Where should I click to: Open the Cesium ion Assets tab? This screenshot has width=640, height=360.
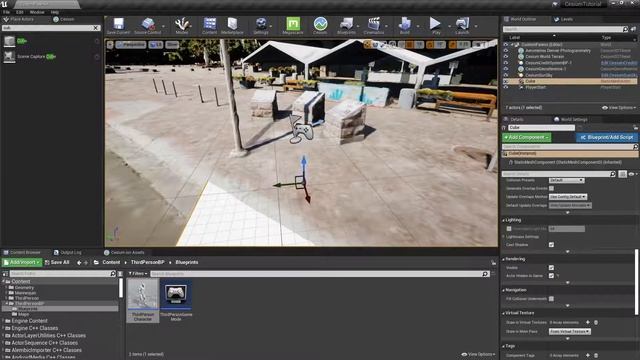pyautogui.click(x=124, y=253)
